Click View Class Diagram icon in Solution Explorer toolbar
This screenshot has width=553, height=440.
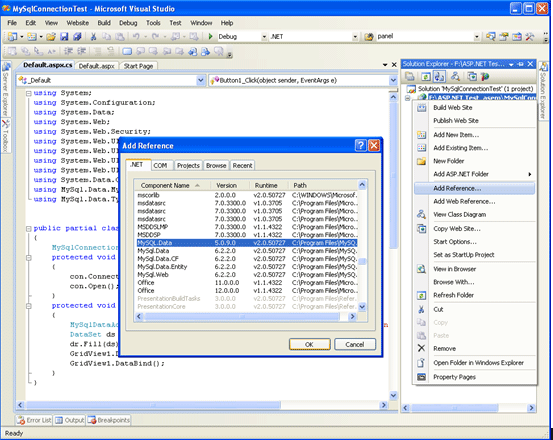coord(455,76)
